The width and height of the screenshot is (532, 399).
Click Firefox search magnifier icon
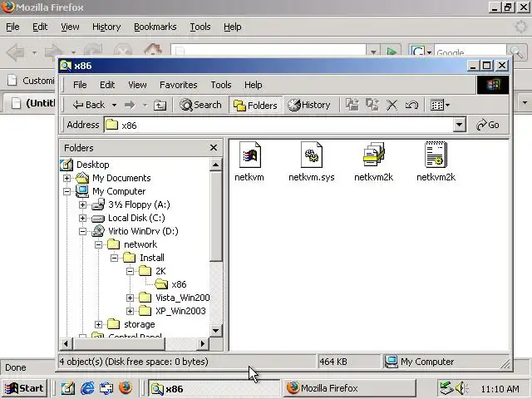click(516, 52)
